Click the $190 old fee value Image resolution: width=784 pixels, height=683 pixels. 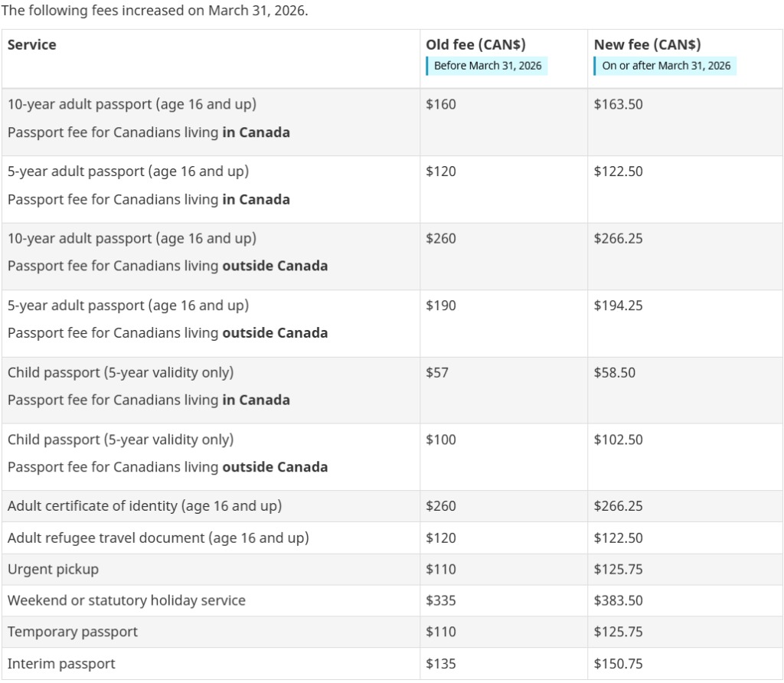[441, 306]
